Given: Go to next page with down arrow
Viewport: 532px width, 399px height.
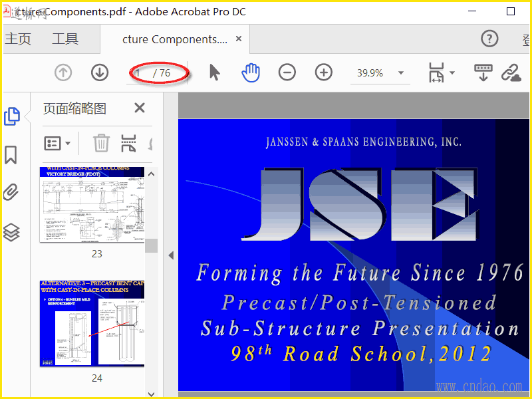Looking at the screenshot, I should pyautogui.click(x=99, y=72).
